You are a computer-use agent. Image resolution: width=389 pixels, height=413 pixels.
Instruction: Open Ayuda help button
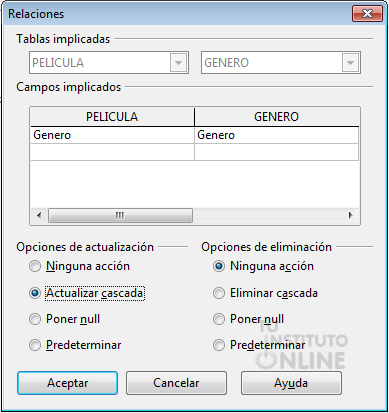point(291,383)
